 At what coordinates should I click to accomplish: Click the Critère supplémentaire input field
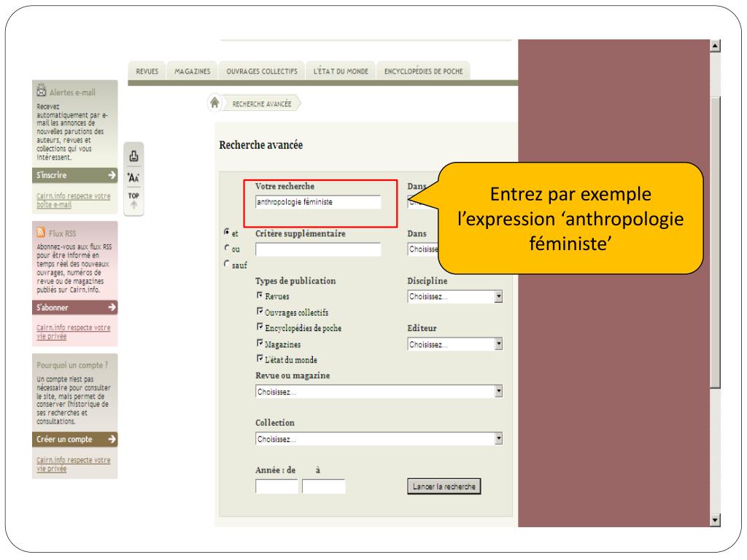318,249
